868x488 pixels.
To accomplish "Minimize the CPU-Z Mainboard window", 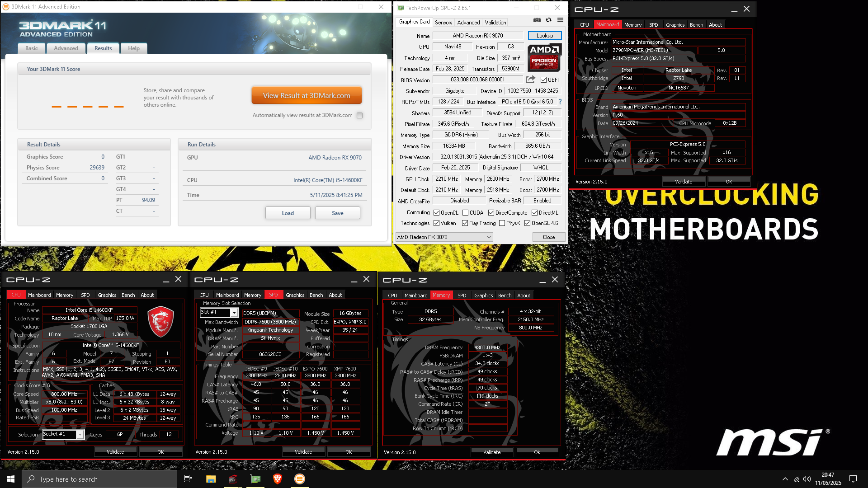I will pyautogui.click(x=734, y=9).
